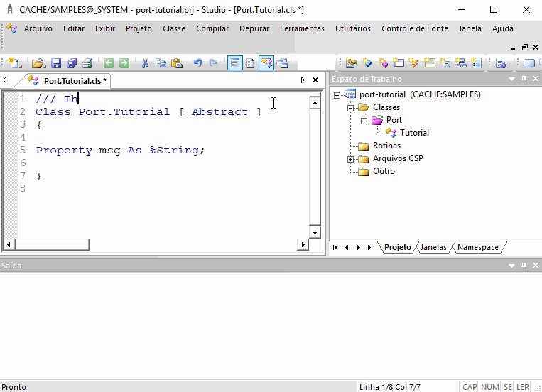
Task: Open the Editar menu
Action: pos(74,28)
